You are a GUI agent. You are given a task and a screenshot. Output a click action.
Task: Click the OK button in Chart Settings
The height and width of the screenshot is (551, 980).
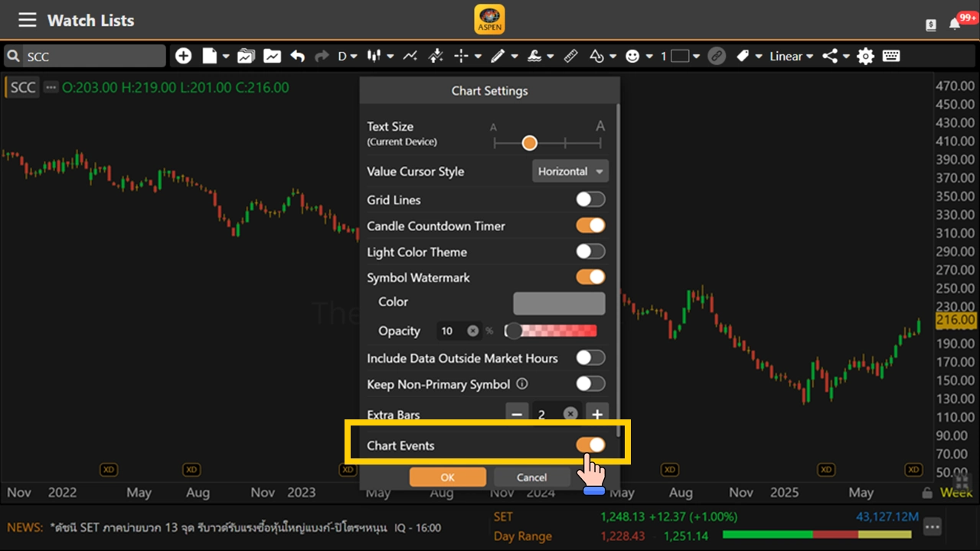448,478
